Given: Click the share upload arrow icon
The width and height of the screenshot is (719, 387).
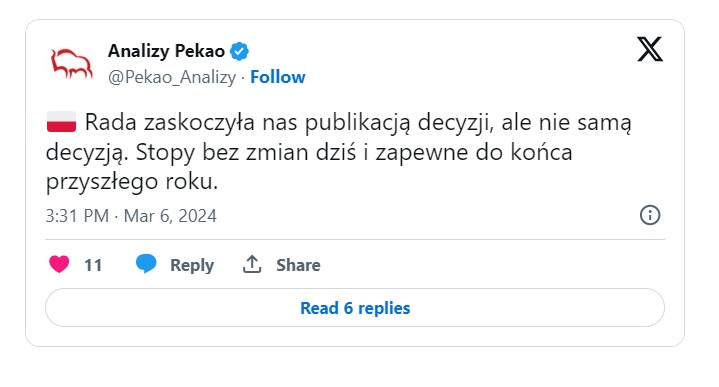Looking at the screenshot, I should coord(252,265).
